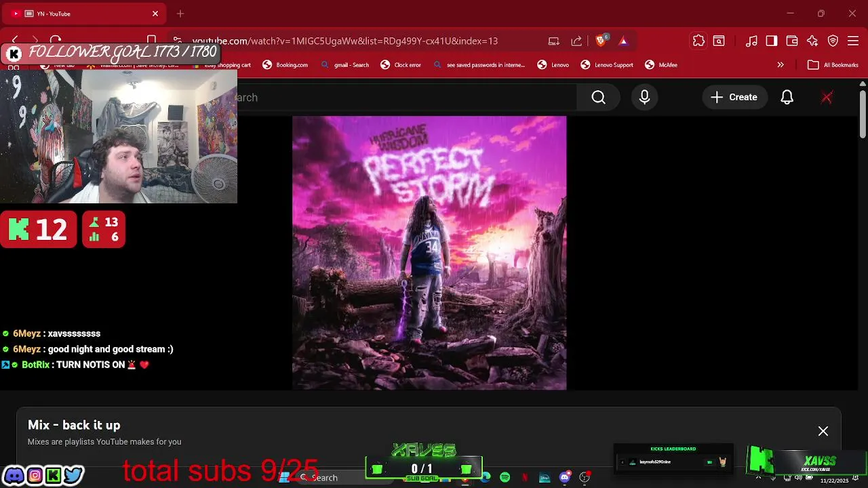
Task: Open the Booking.com bookmark
Action: 285,65
